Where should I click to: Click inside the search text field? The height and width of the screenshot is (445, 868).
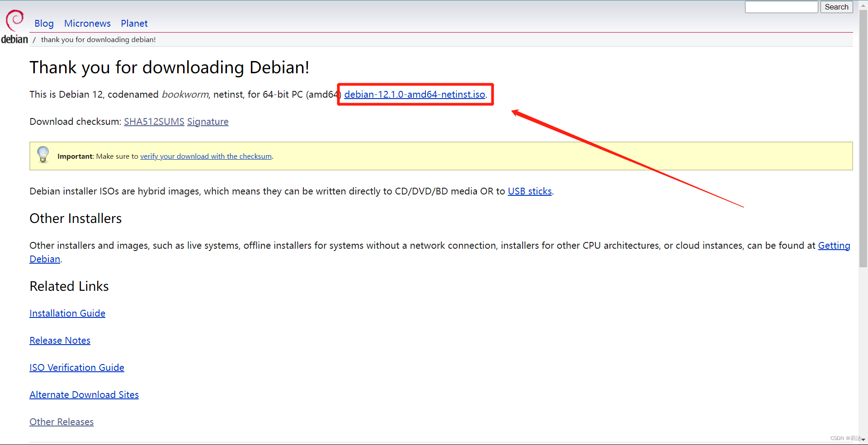[x=781, y=7]
